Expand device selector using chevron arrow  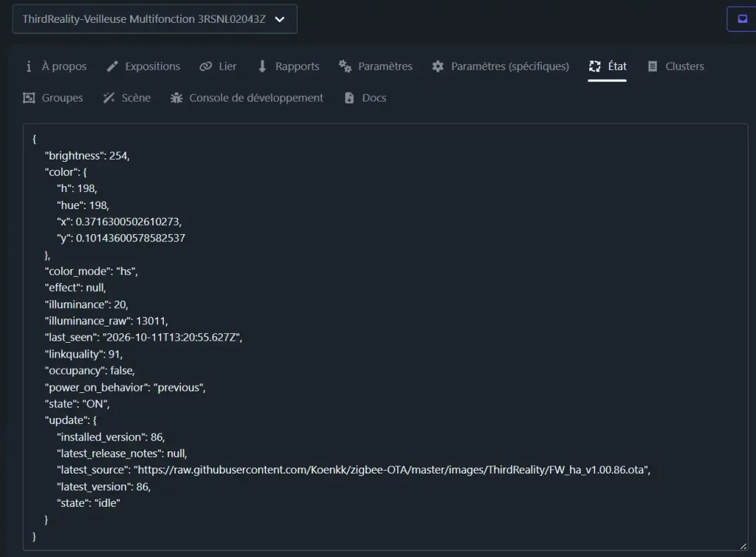pyautogui.click(x=280, y=20)
